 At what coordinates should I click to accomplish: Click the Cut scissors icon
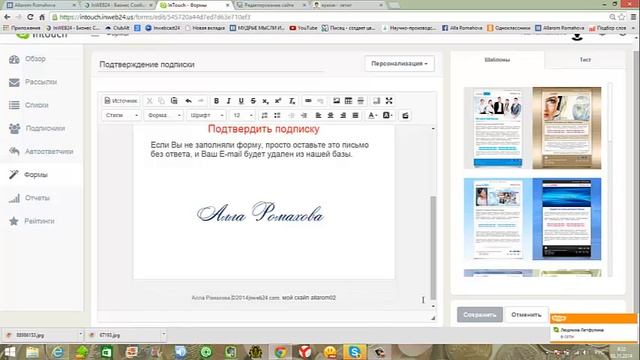tap(149, 101)
